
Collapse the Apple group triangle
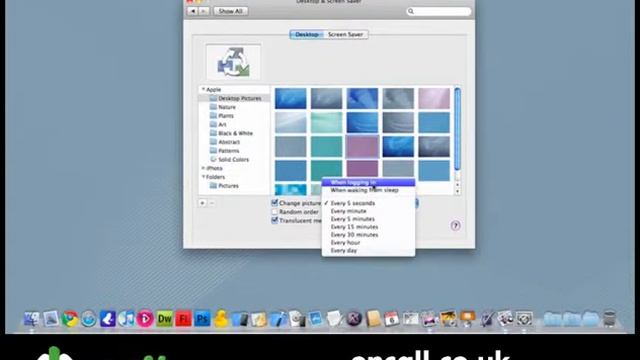click(x=203, y=89)
